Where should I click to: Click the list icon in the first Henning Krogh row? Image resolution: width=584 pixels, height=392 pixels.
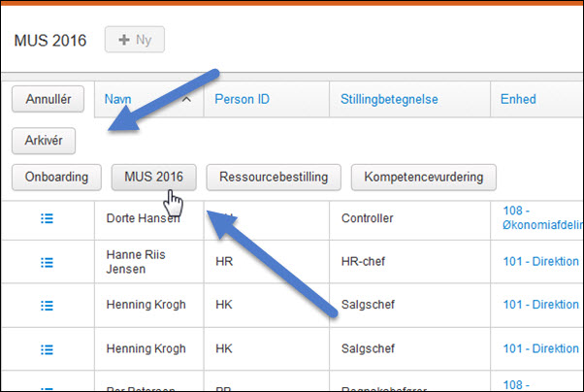47,305
